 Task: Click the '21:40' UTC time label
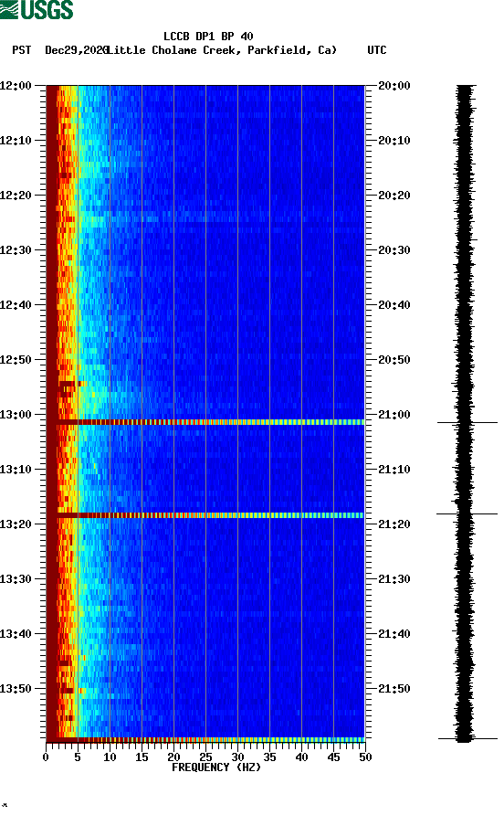[x=394, y=634]
